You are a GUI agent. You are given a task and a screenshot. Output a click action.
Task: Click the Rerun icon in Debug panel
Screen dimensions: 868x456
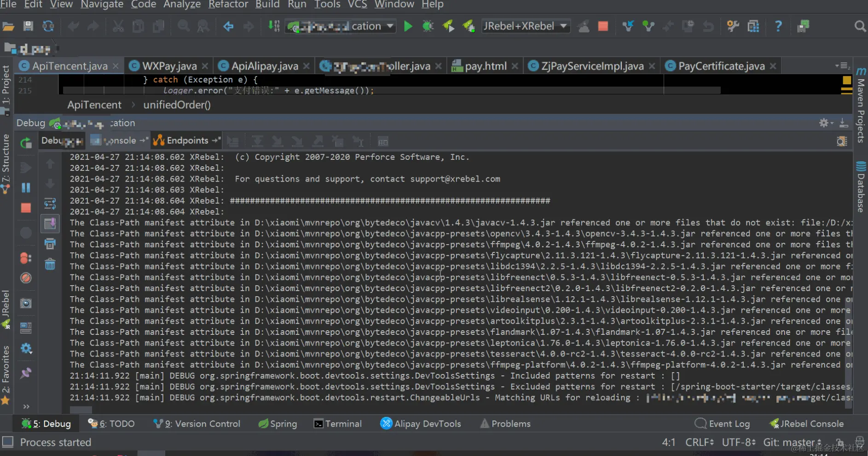[x=26, y=143]
